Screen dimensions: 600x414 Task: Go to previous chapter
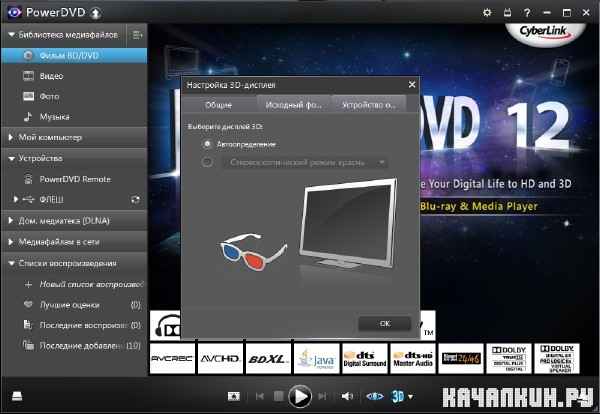tap(260, 396)
